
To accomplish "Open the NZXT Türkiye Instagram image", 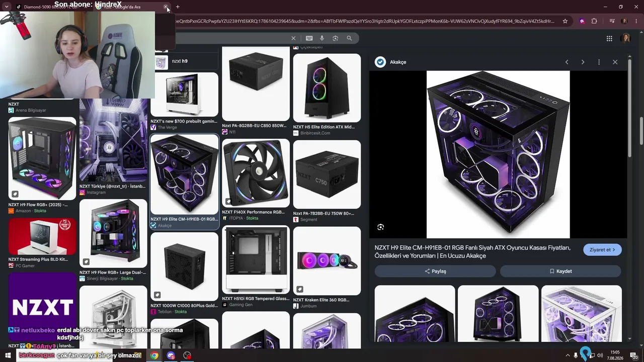I will (113, 140).
